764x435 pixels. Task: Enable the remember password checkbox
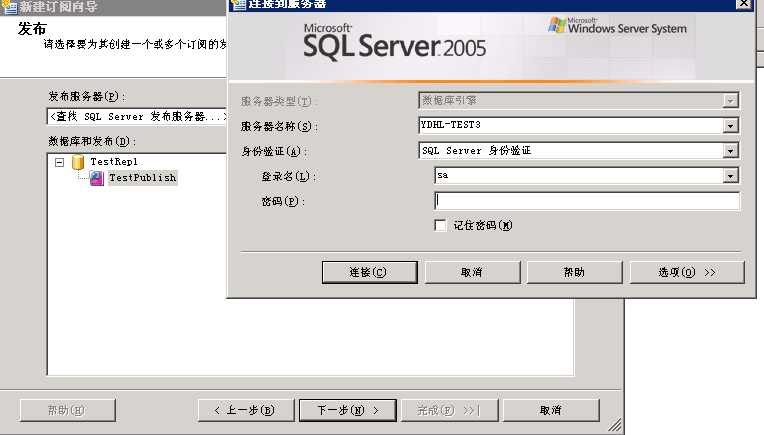coord(440,226)
